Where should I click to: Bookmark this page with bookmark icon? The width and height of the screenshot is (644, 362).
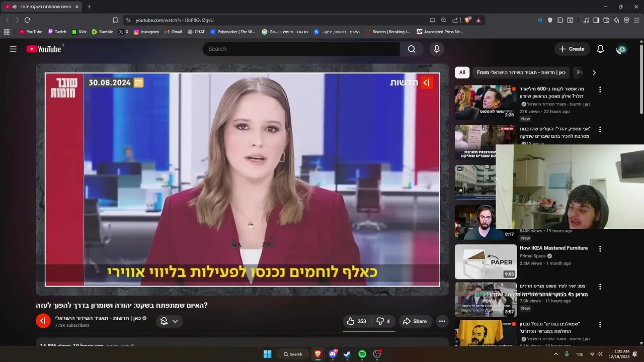tap(115, 20)
